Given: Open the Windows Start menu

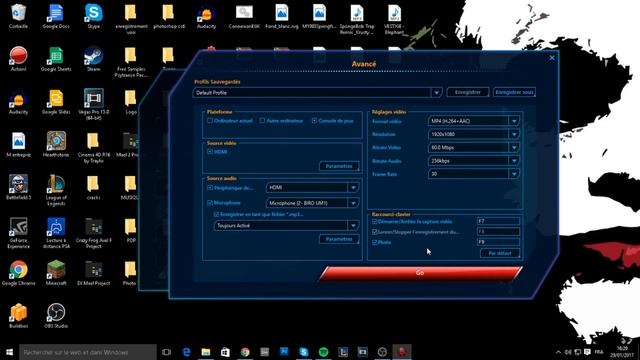Looking at the screenshot, I should click(x=9, y=352).
